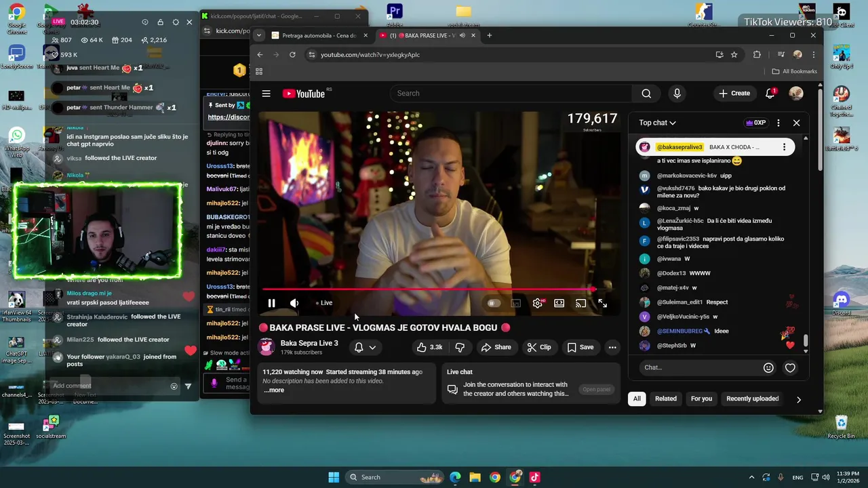Open Chrome extensions puzzle icon
This screenshot has height=488, width=868.
(757, 55)
